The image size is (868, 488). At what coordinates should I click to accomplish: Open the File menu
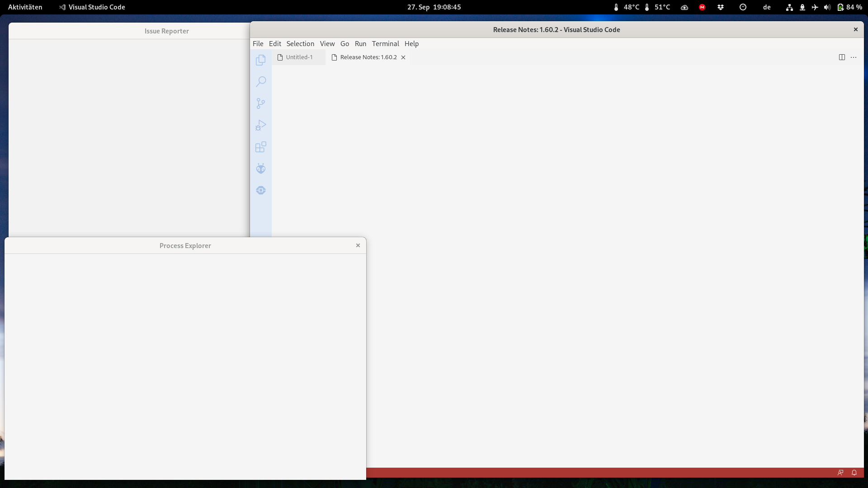pos(258,43)
